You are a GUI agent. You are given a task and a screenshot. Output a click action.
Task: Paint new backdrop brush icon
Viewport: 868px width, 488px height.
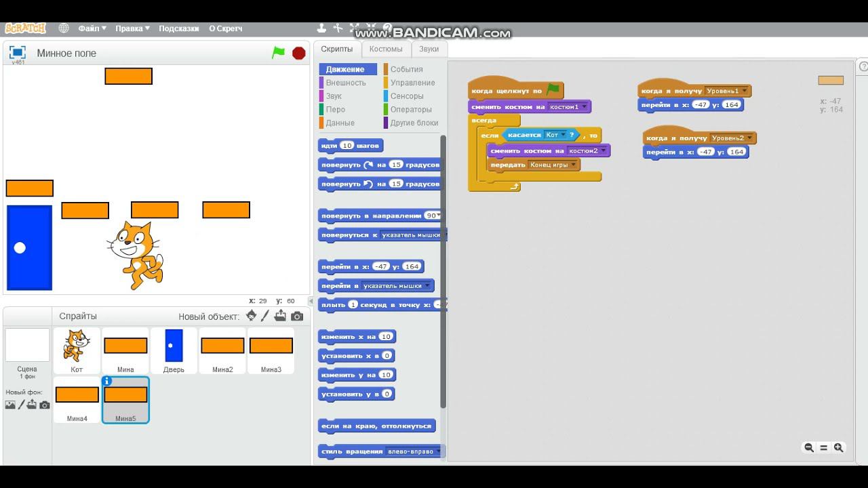tap(21, 405)
